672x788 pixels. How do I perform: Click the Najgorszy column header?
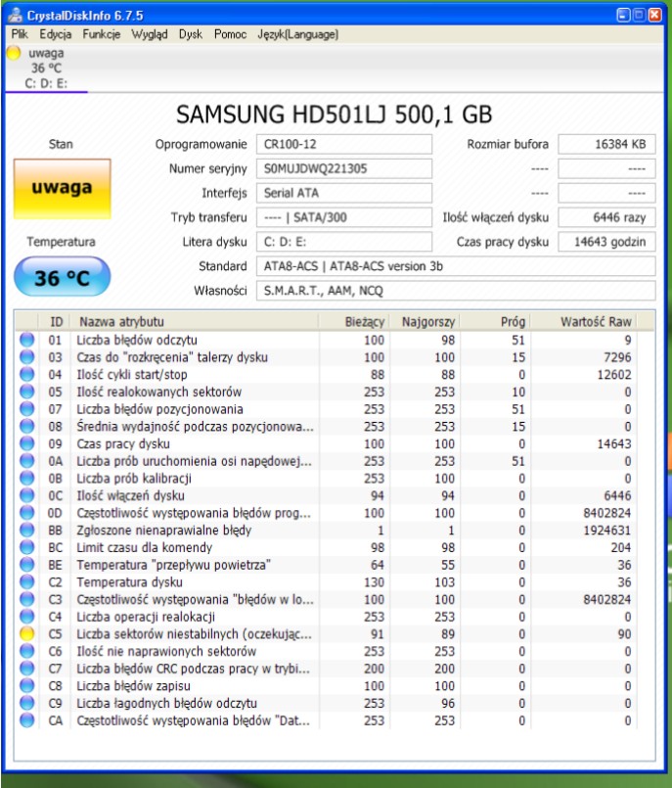[x=425, y=322]
